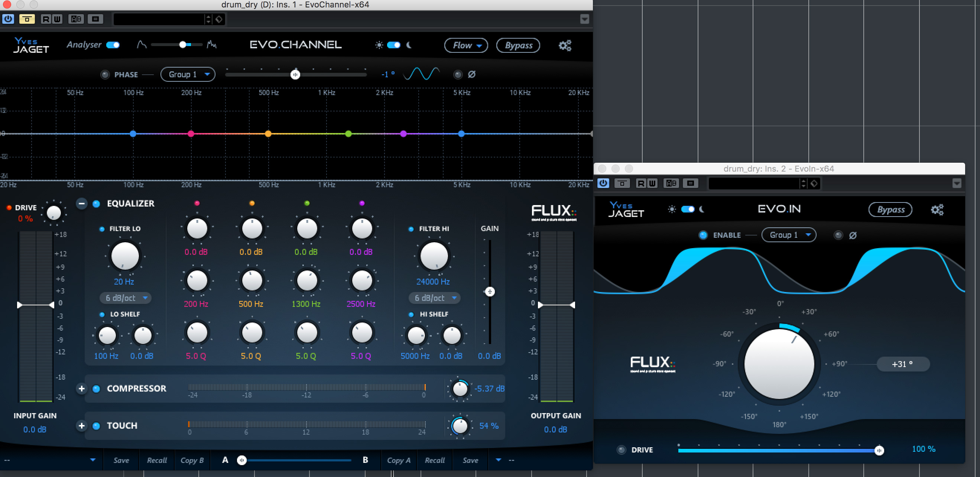The image size is (980, 477).
Task: Click the EvoChannel Read automation R button
Action: (x=46, y=19)
